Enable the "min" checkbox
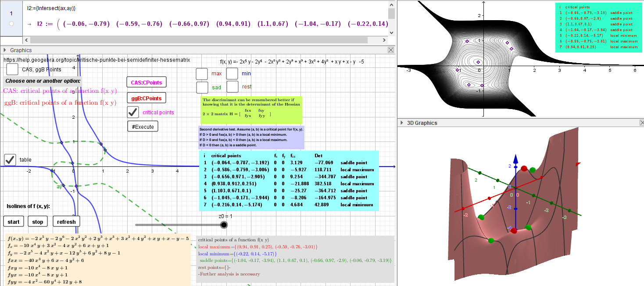Viewport: 644px width, 286px height. tap(232, 73)
